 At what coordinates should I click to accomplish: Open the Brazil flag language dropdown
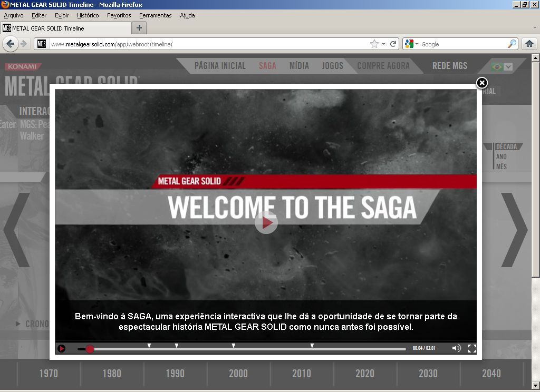click(502, 66)
